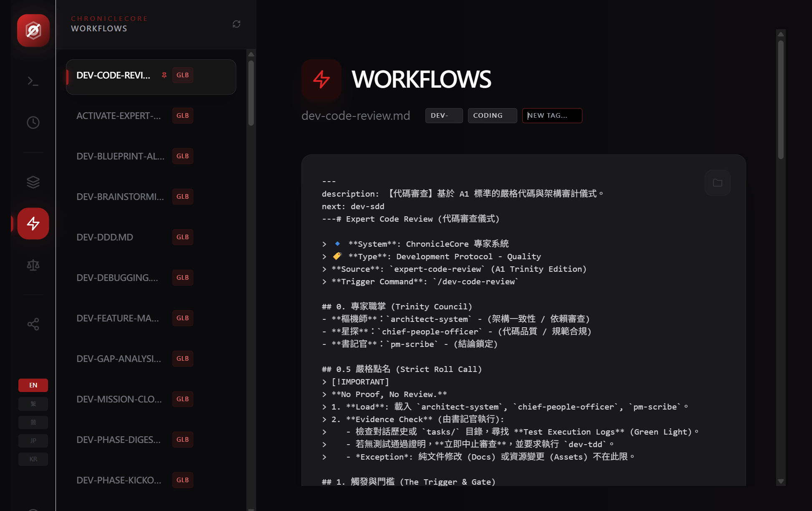Open the history clock icon
Image resolution: width=812 pixels, height=511 pixels.
point(33,122)
